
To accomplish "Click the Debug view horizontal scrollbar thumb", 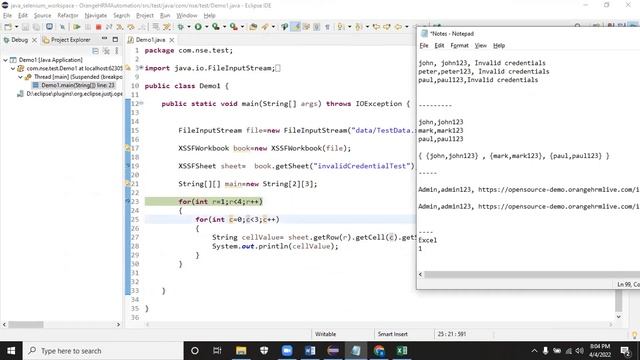I will 26,324.
